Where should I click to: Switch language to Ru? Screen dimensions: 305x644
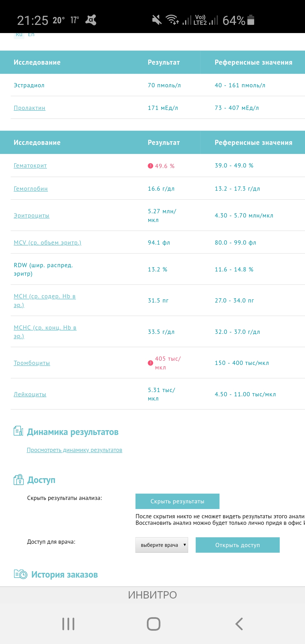(x=19, y=34)
